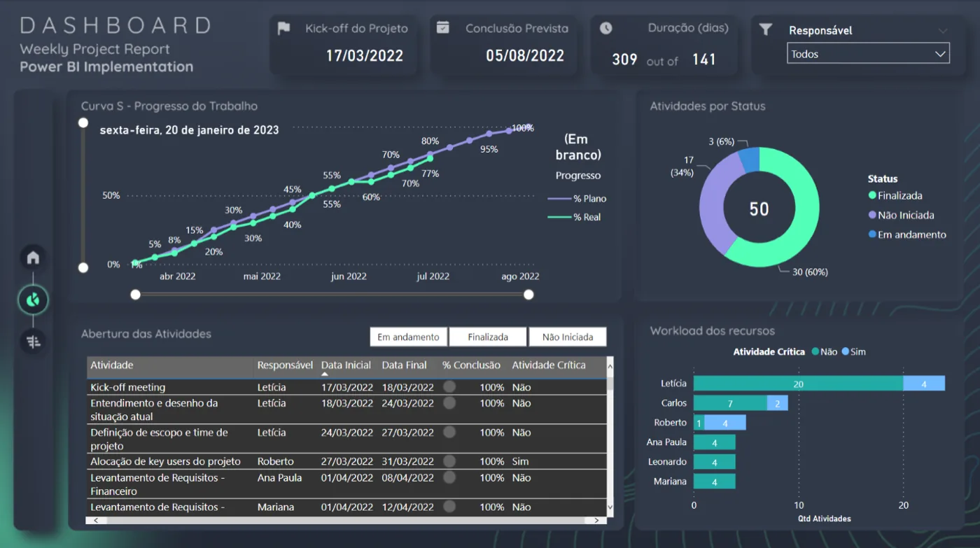Click the table's scroll up arrow
This screenshot has height=548, width=980.
pyautogui.click(x=610, y=365)
